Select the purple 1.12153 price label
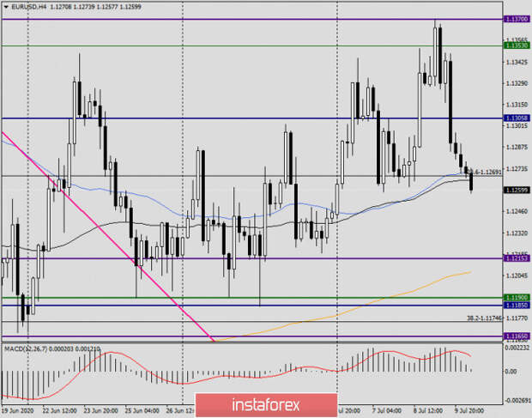This screenshot has height=418, width=532. click(517, 258)
